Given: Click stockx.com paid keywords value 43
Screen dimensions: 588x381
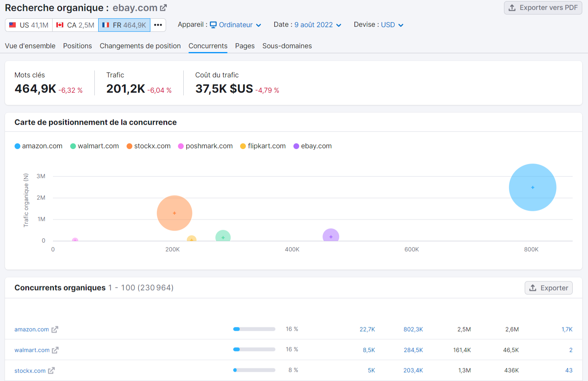Looking at the screenshot, I should (569, 371).
